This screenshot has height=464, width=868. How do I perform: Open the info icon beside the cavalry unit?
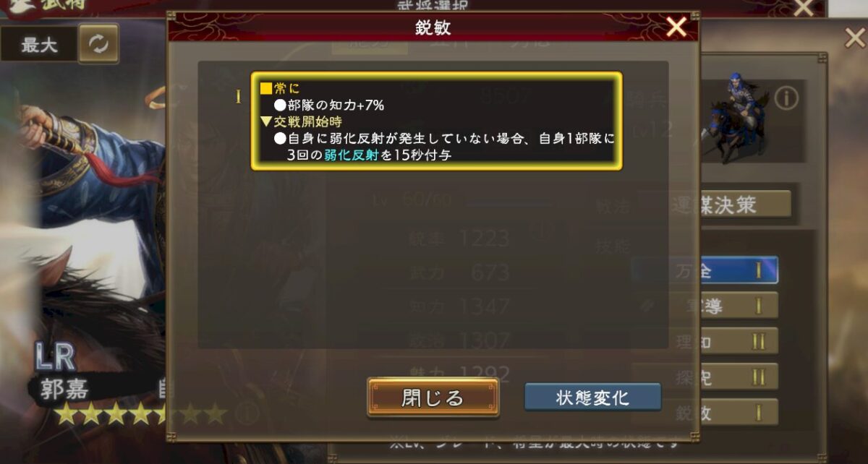point(786,98)
